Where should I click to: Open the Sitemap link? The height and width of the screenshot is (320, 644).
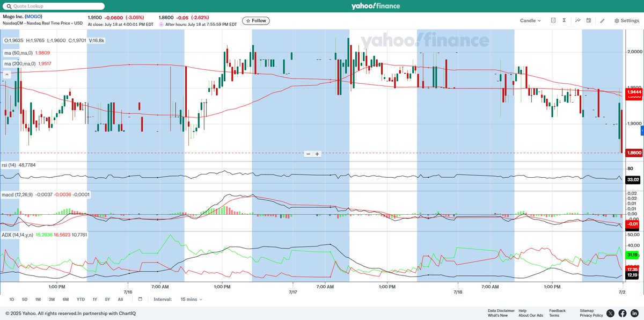pyautogui.click(x=587, y=310)
